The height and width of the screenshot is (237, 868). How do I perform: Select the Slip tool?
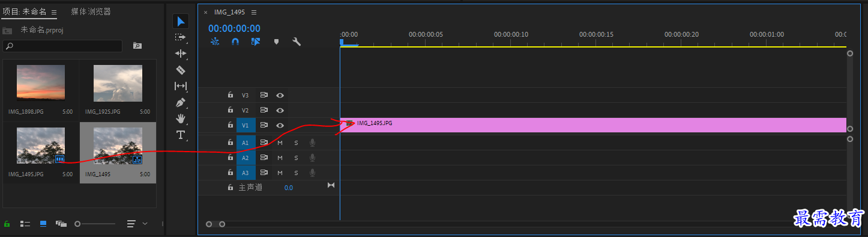[181, 86]
